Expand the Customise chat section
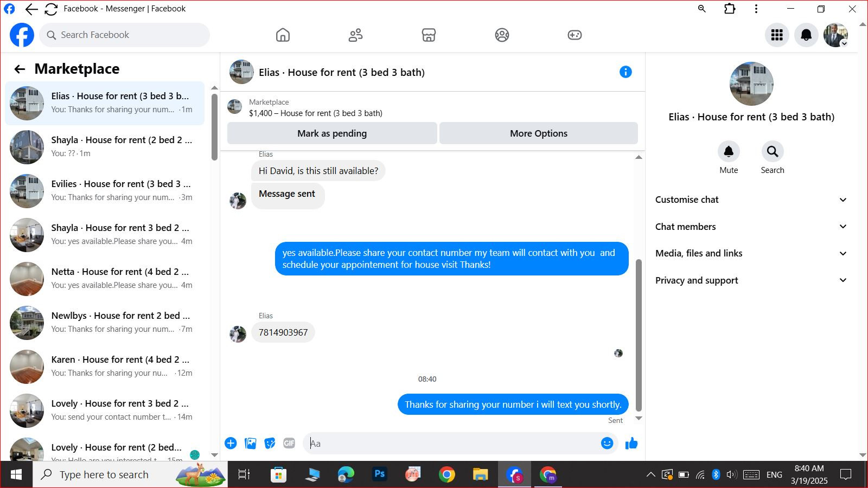Screen dimensions: 868x488 click(751, 200)
